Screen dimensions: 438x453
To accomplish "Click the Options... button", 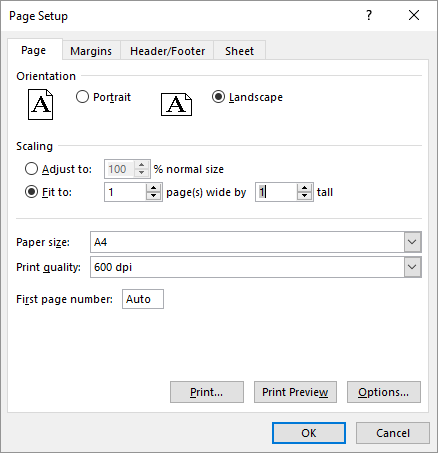I will pos(384,392).
